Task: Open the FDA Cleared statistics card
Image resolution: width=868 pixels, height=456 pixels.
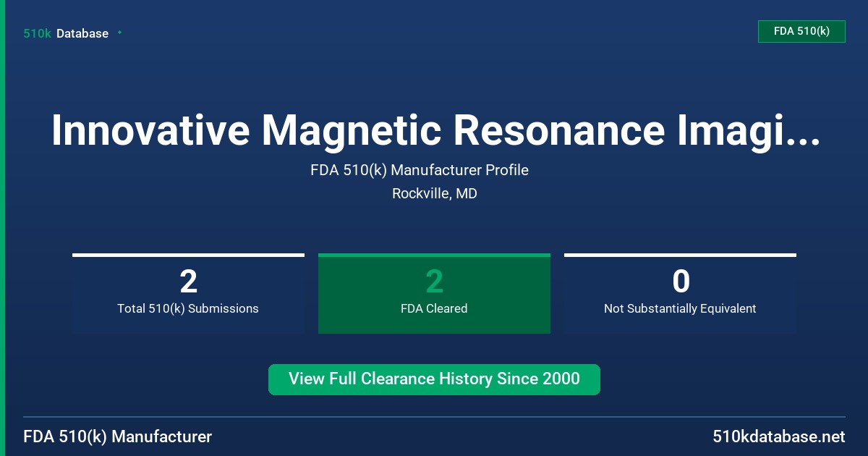Action: pos(434,294)
